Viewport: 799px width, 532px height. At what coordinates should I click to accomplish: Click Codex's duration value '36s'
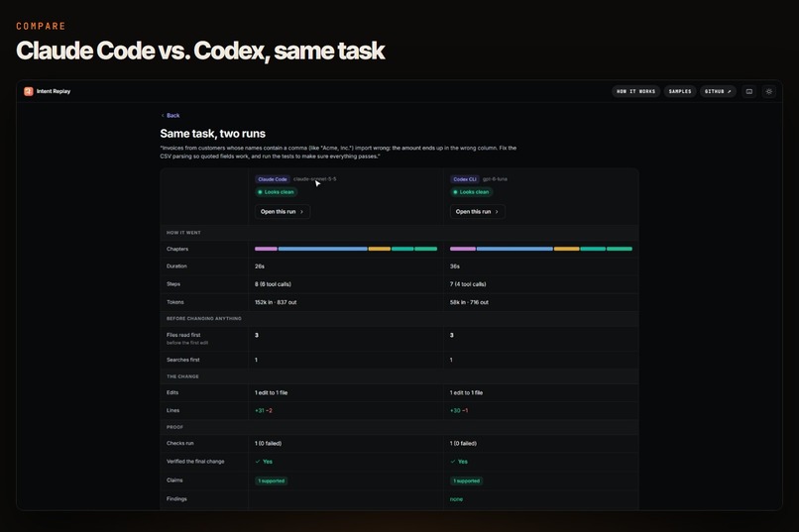click(455, 266)
